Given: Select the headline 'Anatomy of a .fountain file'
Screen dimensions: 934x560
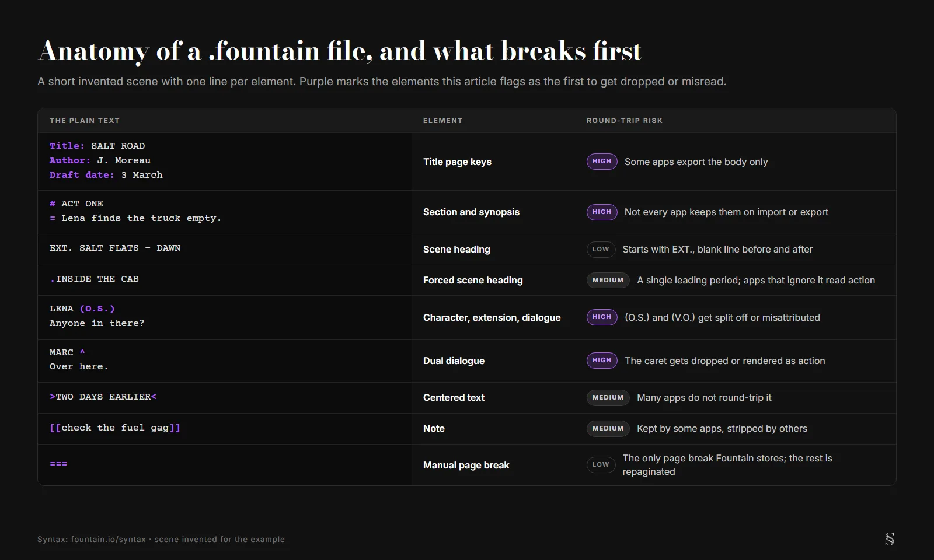Looking at the screenshot, I should tap(205, 51).
